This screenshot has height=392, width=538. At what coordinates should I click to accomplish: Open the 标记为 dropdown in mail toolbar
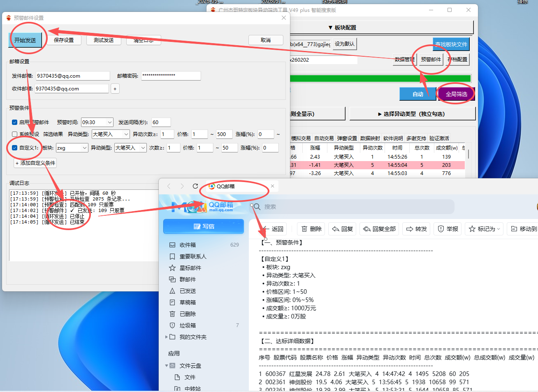click(x=484, y=229)
